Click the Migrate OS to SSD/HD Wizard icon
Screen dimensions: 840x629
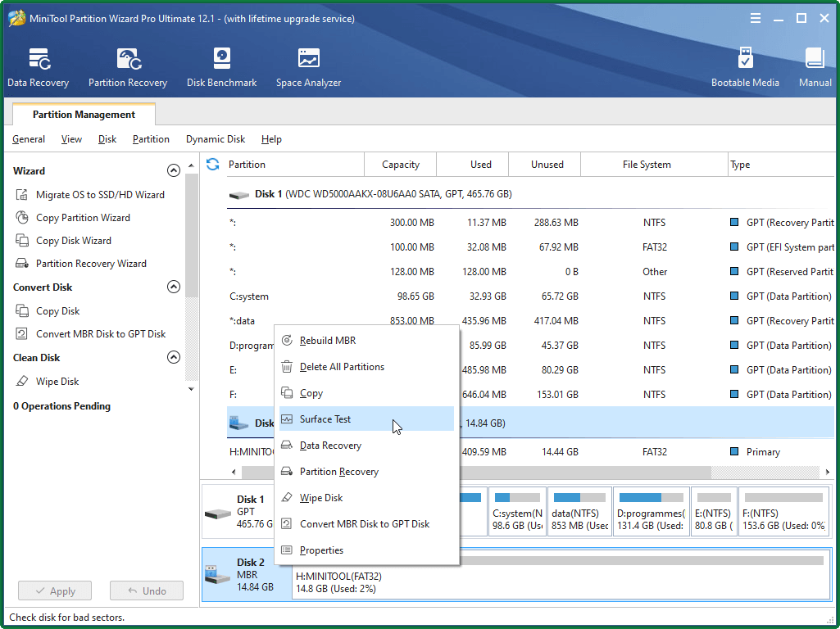pos(22,194)
